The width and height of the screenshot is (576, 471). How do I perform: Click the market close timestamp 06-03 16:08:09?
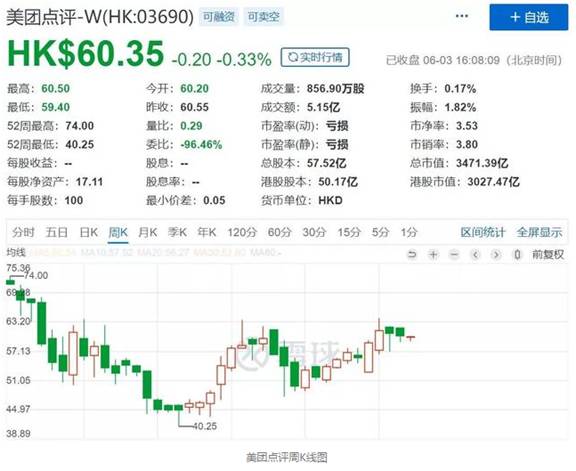coord(461,60)
